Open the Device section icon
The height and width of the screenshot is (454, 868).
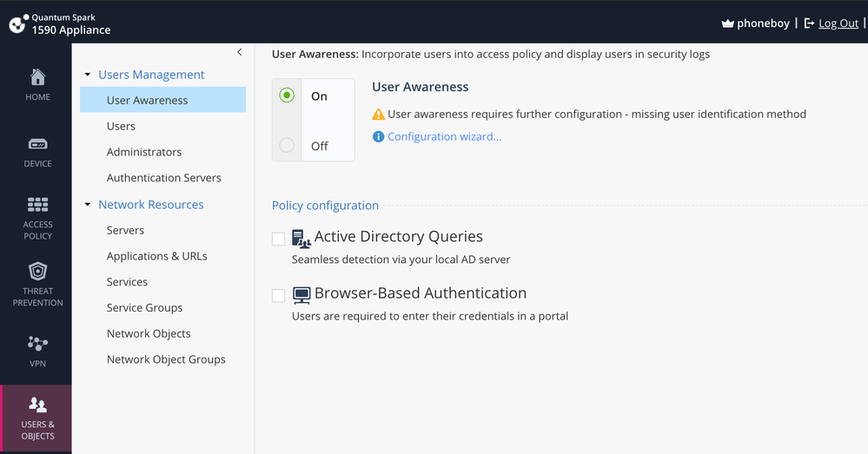(x=37, y=144)
